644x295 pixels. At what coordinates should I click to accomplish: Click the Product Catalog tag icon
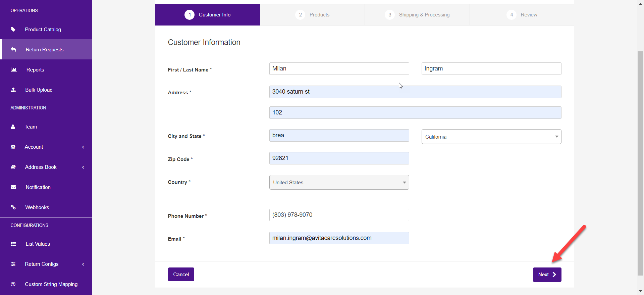coord(13,30)
